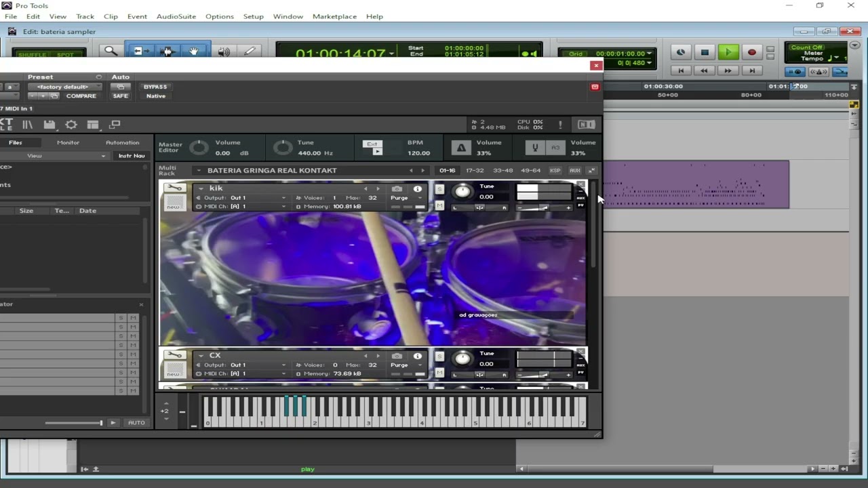Click the KSP button in Multi Rack

[x=555, y=171]
